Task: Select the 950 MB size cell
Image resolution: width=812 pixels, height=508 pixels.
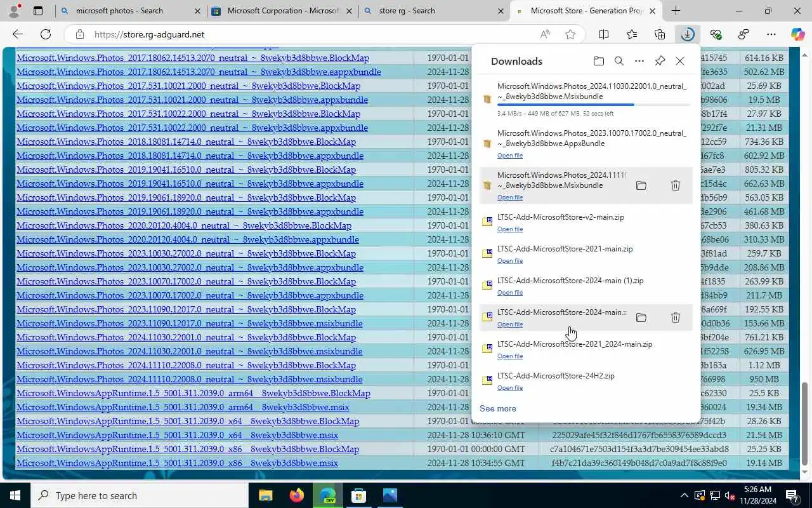Action: [x=764, y=379]
